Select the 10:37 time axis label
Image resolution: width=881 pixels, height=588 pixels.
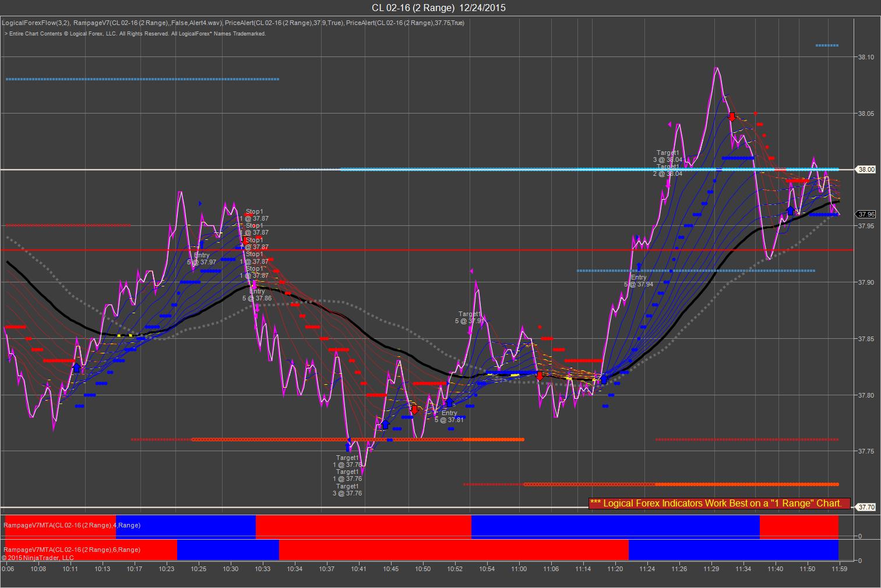(326, 569)
